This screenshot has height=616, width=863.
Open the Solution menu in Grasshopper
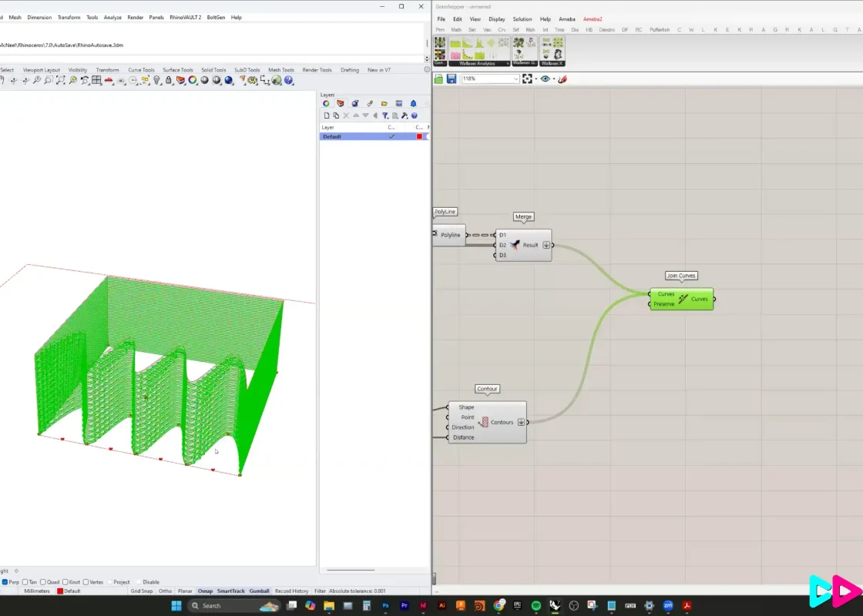pos(522,18)
